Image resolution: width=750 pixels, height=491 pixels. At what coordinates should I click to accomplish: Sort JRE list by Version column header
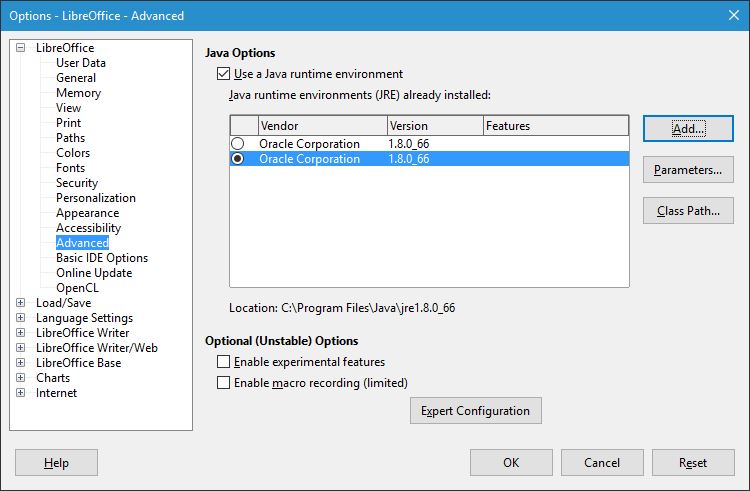click(x=434, y=126)
